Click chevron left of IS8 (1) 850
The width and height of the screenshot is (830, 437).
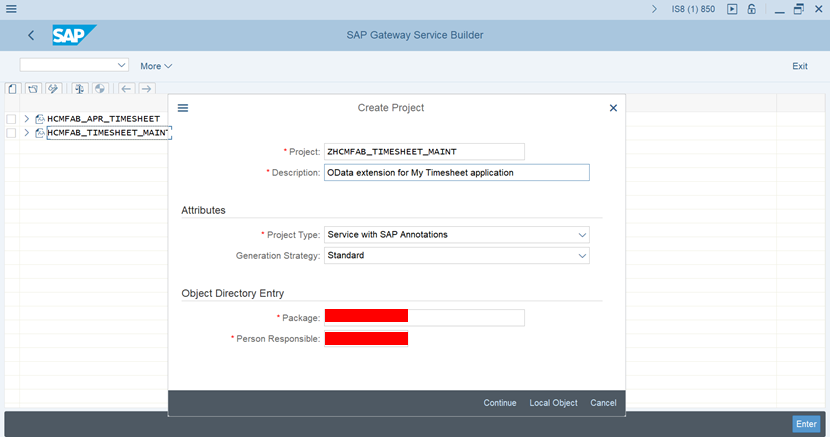pyautogui.click(x=655, y=9)
